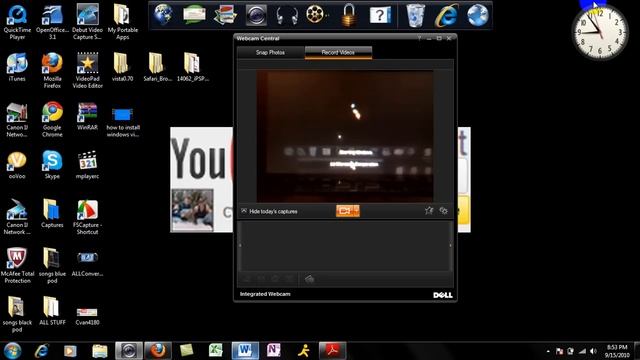
Task: Click the right arrow of the captures strip
Action: click(451, 245)
